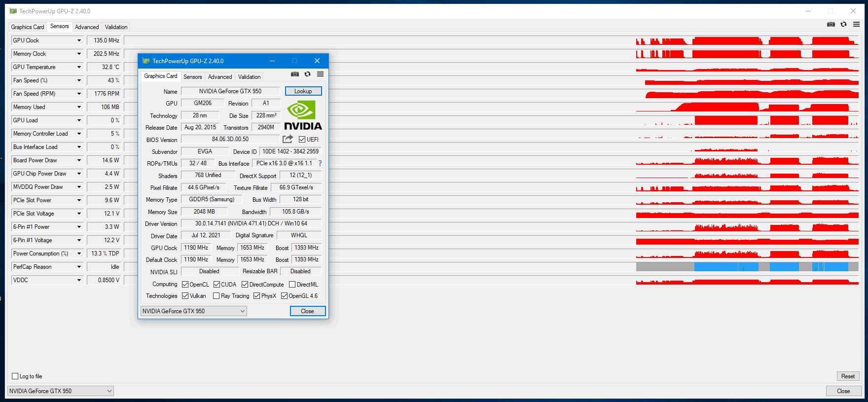Toggle the OpenCL checkbox
The image size is (868, 402).
(x=185, y=285)
